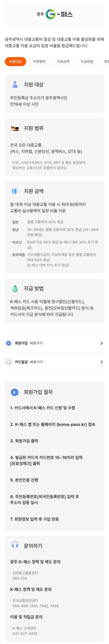Click the money bag icon in 지급 방법 section
The height and width of the screenshot is (644, 109).
[x=14, y=288]
